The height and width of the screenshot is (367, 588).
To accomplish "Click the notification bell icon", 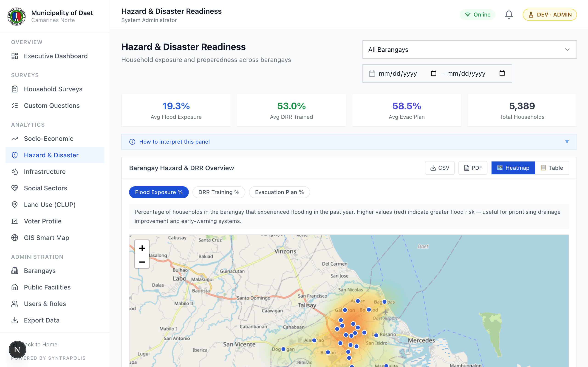I will click(509, 14).
